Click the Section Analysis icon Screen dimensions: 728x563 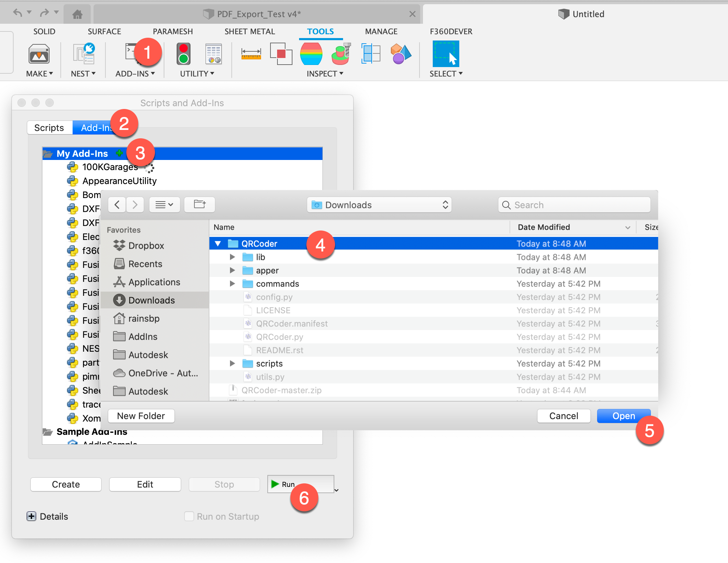tap(371, 54)
